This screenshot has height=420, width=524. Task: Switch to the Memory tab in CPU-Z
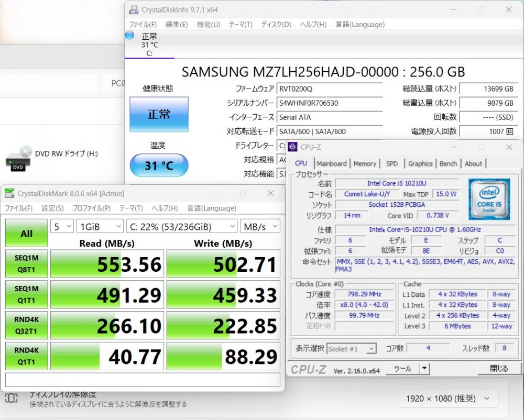(365, 163)
